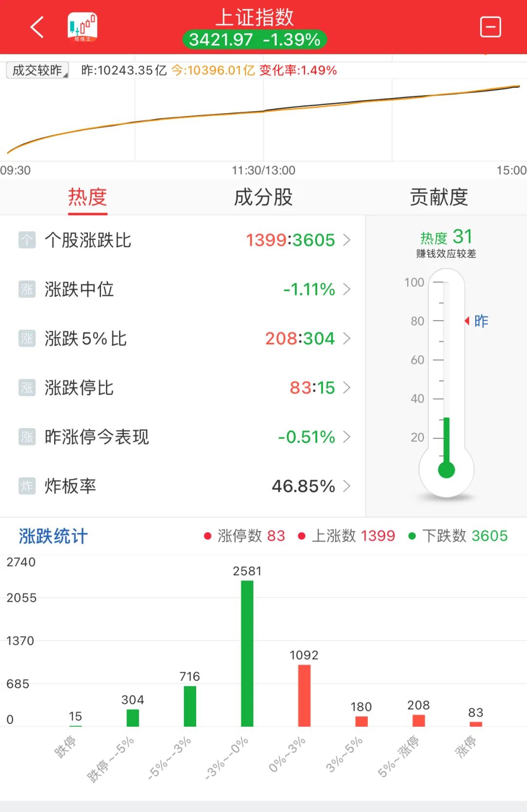The height and width of the screenshot is (812, 527).
Task: Tap the 46.85% value
Action: [304, 486]
